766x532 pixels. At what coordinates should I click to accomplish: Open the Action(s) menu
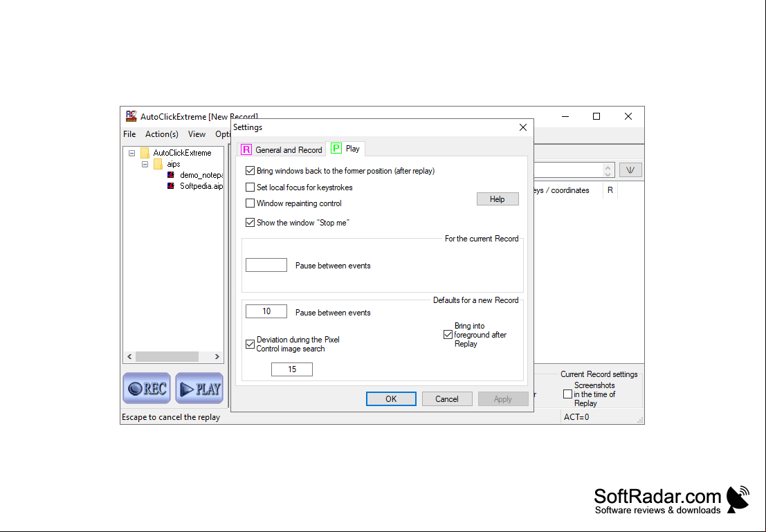(x=162, y=134)
